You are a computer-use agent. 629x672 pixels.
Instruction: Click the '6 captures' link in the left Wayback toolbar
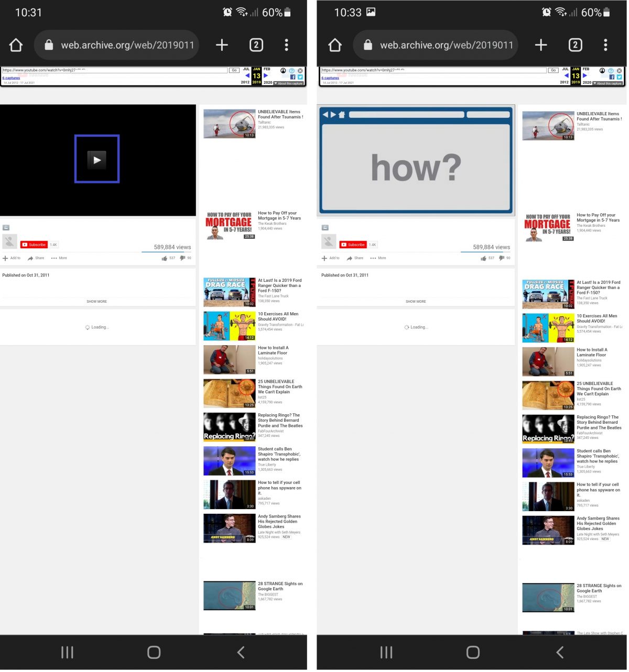click(11, 78)
